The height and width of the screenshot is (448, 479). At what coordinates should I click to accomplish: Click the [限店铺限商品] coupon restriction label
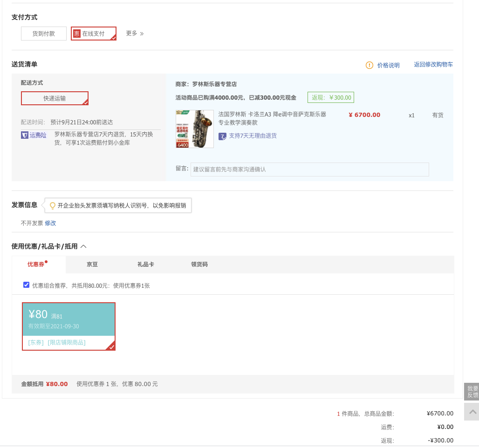coord(67,343)
